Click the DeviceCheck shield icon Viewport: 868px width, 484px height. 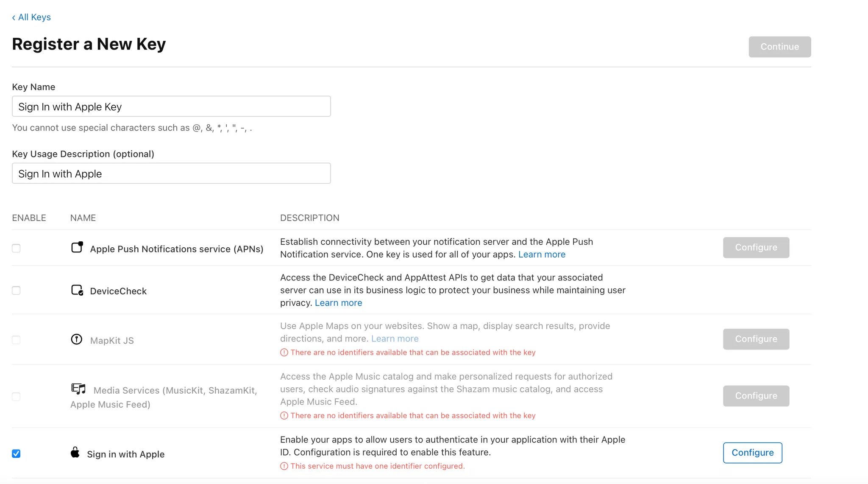click(x=77, y=290)
